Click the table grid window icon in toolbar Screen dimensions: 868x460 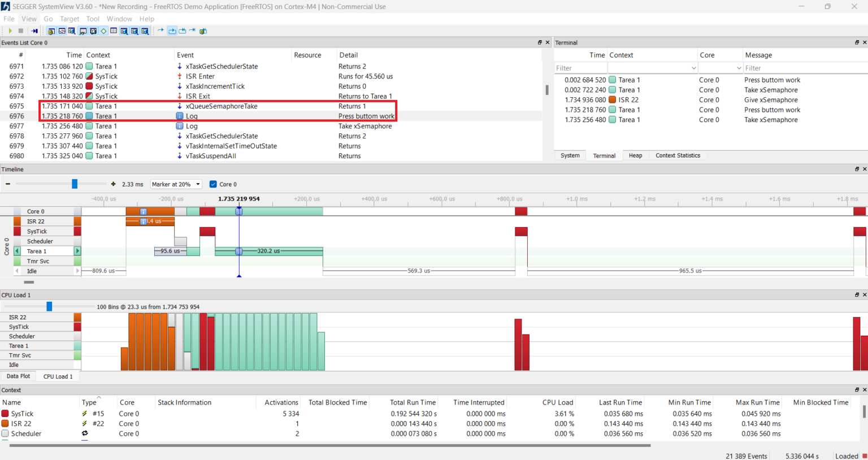click(x=114, y=31)
